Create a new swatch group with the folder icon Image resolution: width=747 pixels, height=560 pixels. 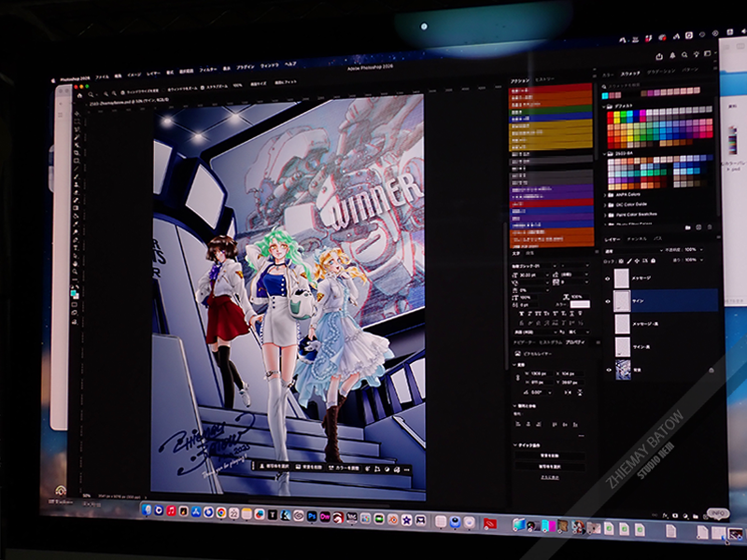pyautogui.click(x=687, y=228)
